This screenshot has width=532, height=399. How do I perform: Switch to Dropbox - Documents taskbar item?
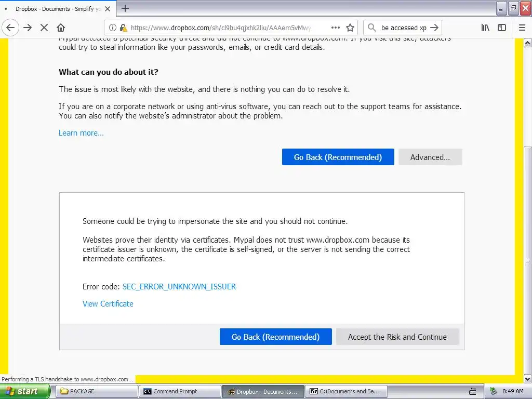click(x=263, y=391)
